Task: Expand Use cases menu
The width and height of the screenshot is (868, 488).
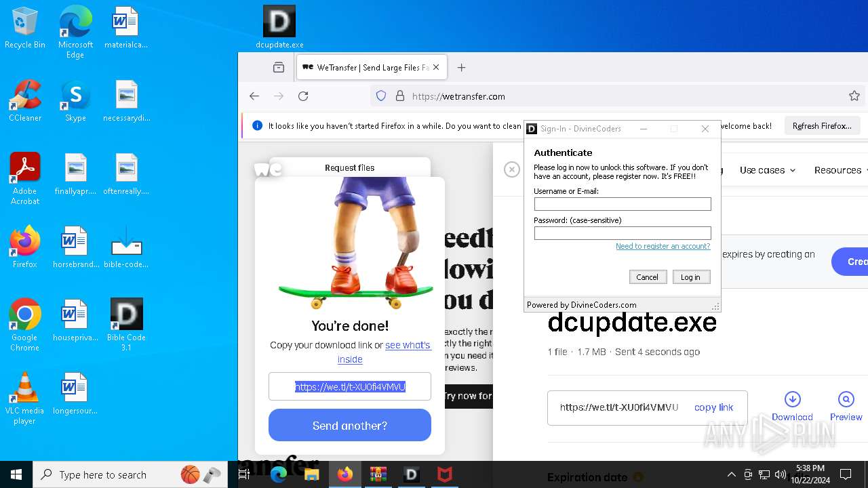Action: click(768, 170)
